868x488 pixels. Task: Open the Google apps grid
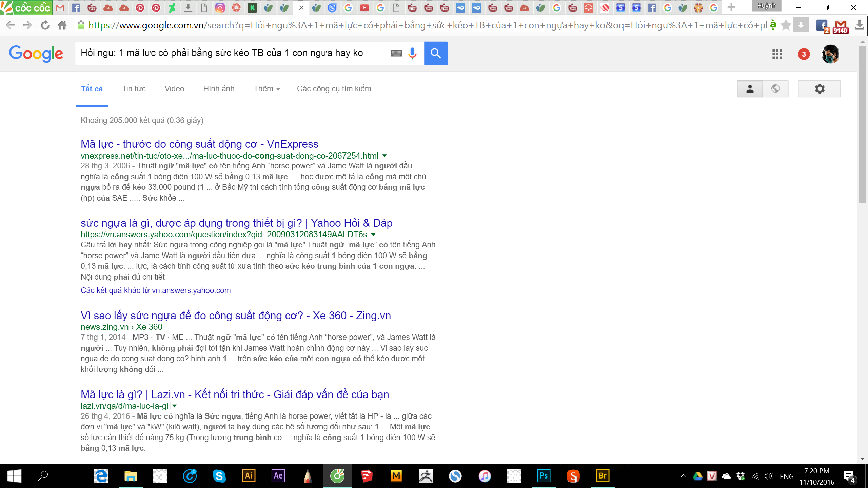(x=777, y=54)
